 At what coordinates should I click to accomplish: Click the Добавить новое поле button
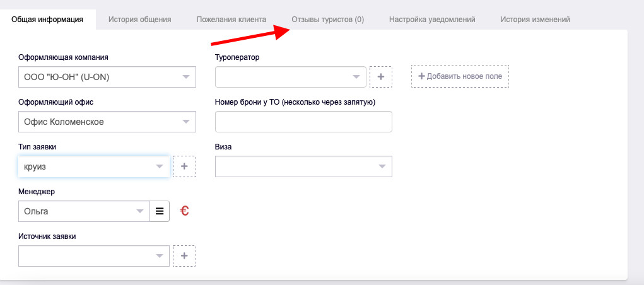[x=460, y=76]
